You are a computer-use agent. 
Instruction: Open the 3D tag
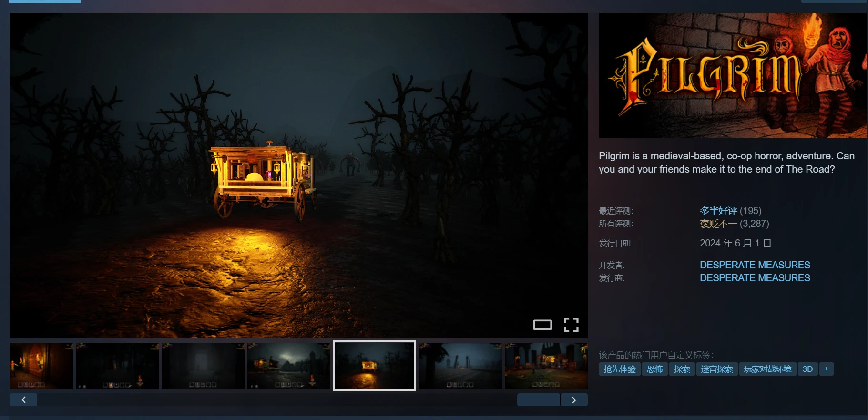(808, 369)
